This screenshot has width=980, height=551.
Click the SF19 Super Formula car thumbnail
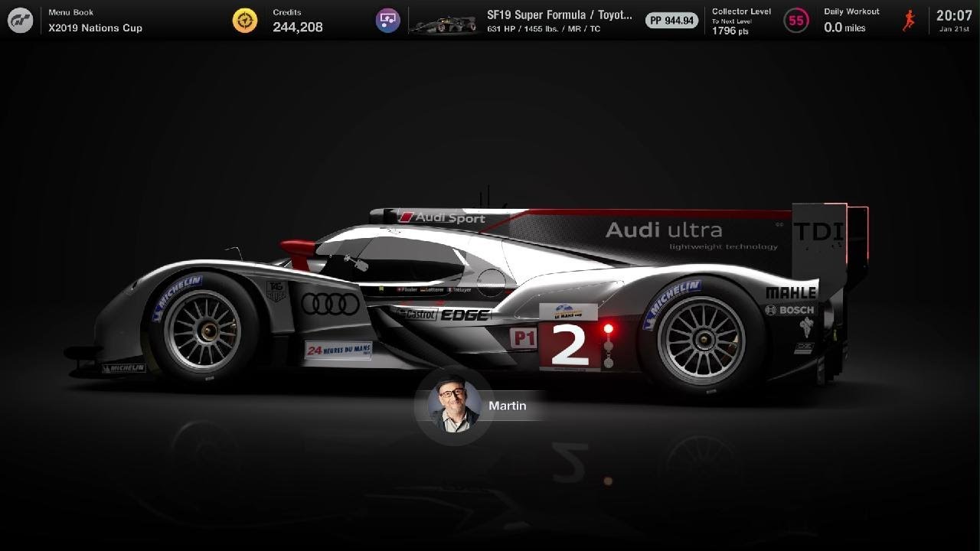(445, 24)
